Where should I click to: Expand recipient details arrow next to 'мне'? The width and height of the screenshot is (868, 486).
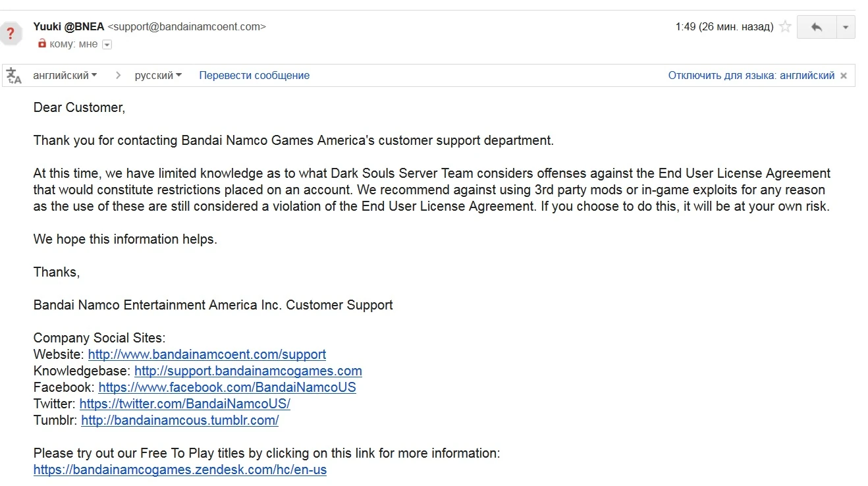107,45
